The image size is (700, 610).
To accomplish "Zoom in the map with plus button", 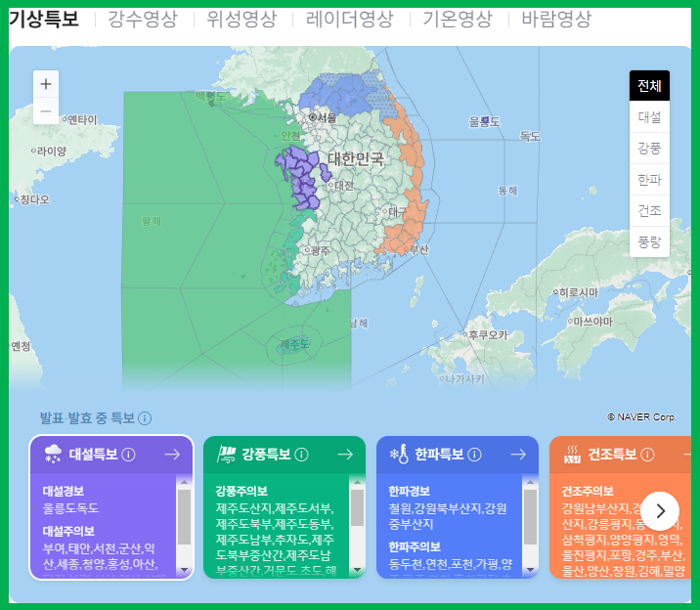I will point(46,84).
